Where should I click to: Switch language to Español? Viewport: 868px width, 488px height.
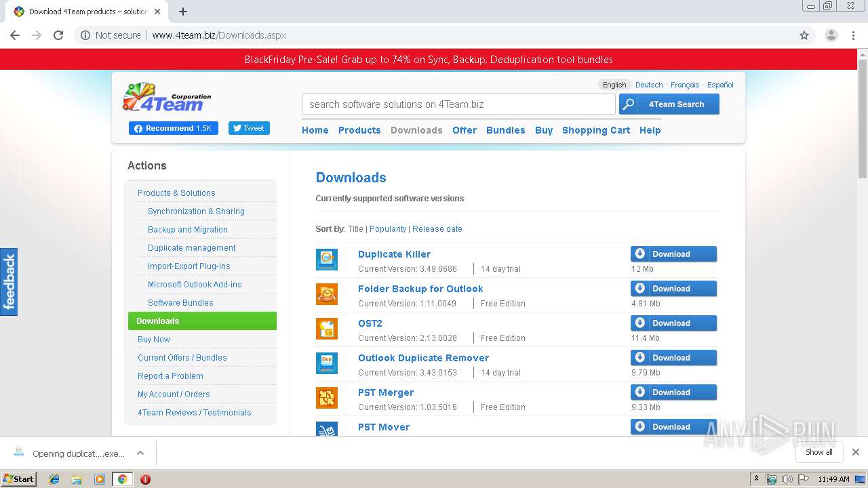(720, 85)
